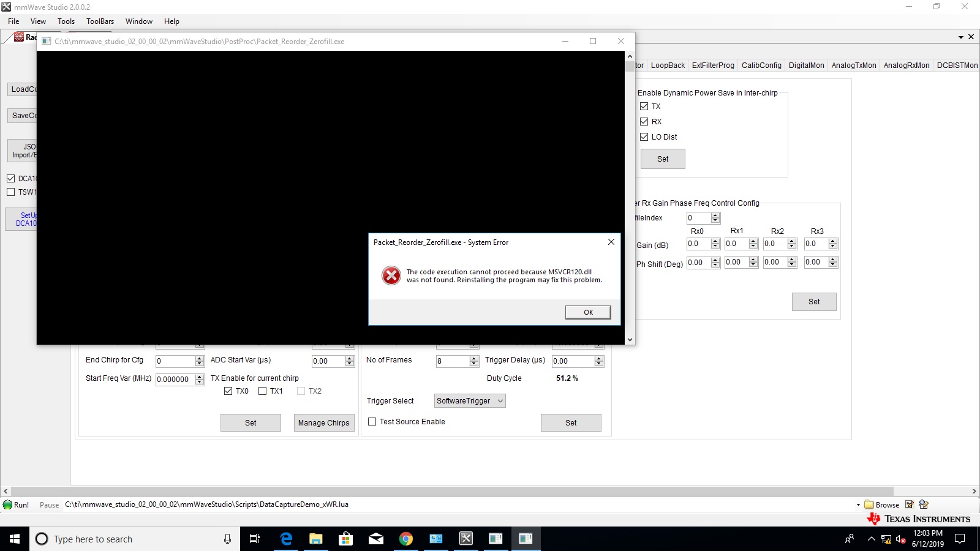Open the script path history dropdown

click(x=858, y=505)
